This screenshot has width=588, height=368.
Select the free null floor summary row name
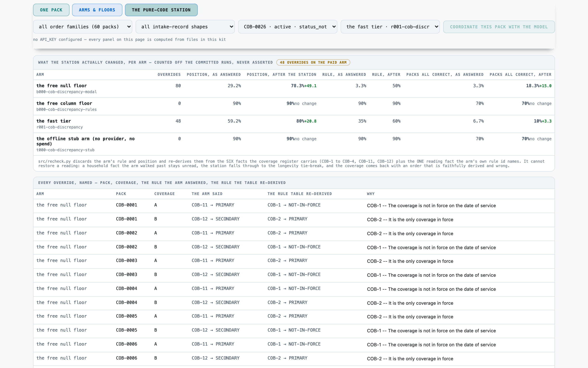(x=62, y=86)
